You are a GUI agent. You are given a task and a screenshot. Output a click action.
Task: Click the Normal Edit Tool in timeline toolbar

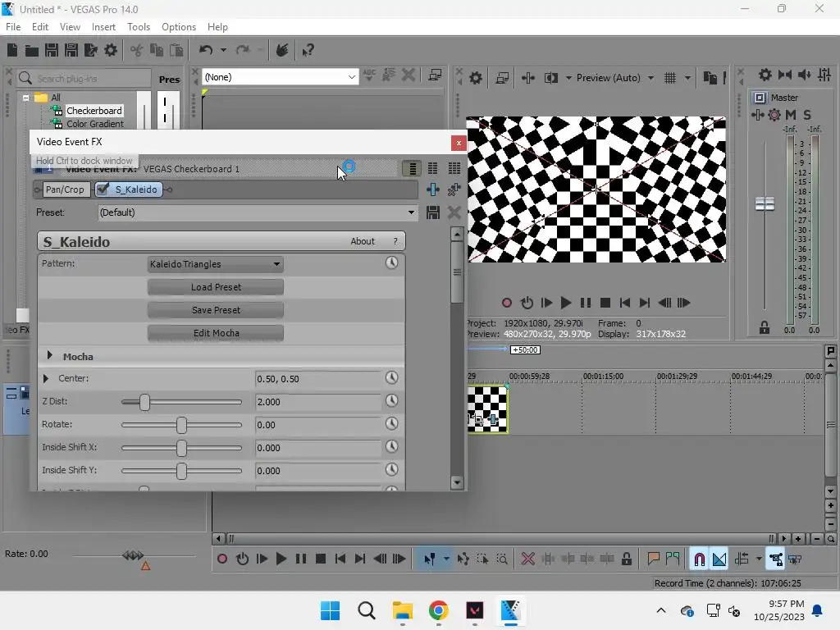[430, 559]
